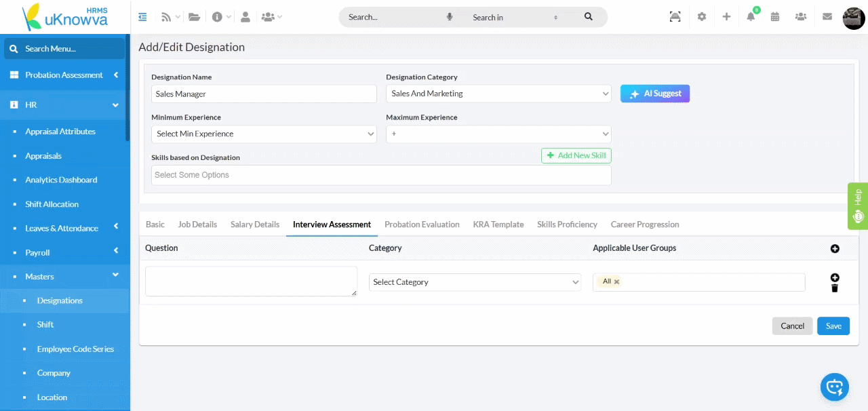This screenshot has width=868, height=411.
Task: Click the single user profile icon
Action: (x=245, y=17)
